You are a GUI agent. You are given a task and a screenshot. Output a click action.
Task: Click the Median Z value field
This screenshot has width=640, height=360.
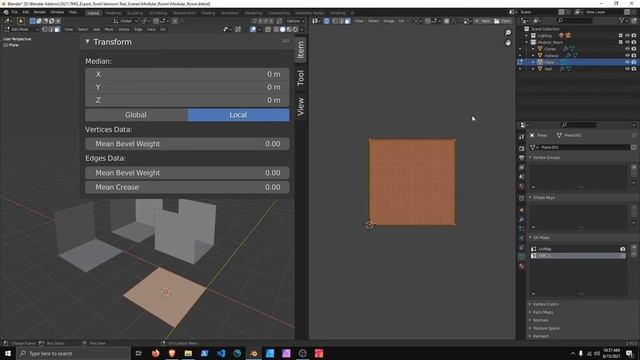click(187, 100)
